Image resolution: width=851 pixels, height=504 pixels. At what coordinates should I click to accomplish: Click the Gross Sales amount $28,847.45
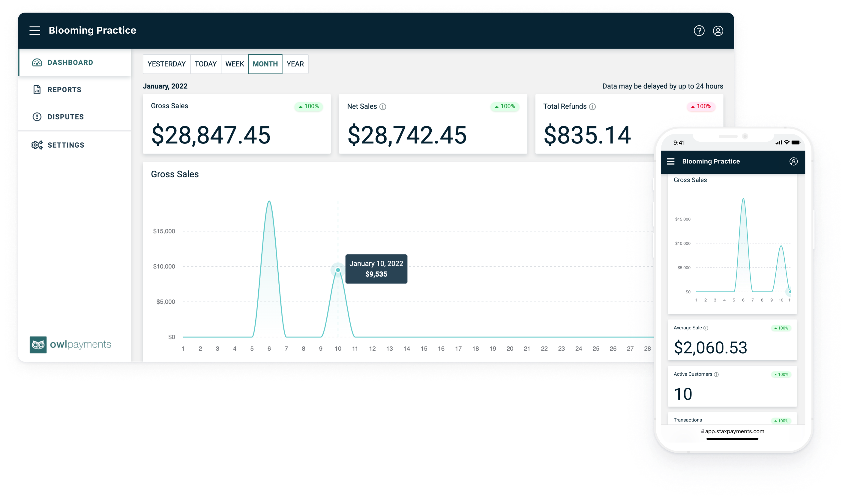pyautogui.click(x=211, y=135)
